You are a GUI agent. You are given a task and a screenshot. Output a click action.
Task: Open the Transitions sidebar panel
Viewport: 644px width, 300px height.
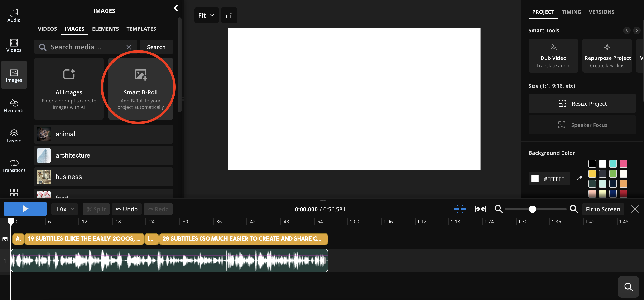(x=14, y=166)
